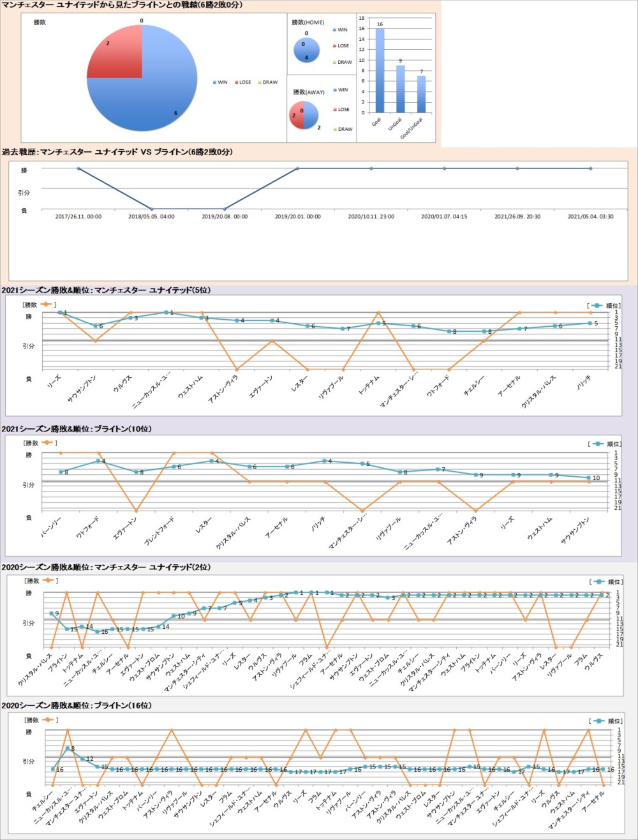Viewport: 638px width, 840px height.
Task: Select the red slice of the AWAY pie
Action: click(x=295, y=116)
